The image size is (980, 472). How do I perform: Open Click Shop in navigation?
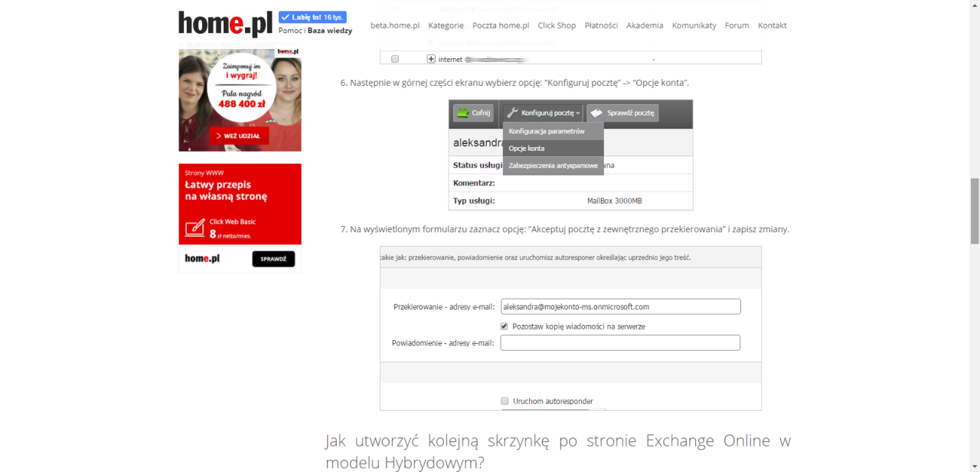click(x=557, y=25)
